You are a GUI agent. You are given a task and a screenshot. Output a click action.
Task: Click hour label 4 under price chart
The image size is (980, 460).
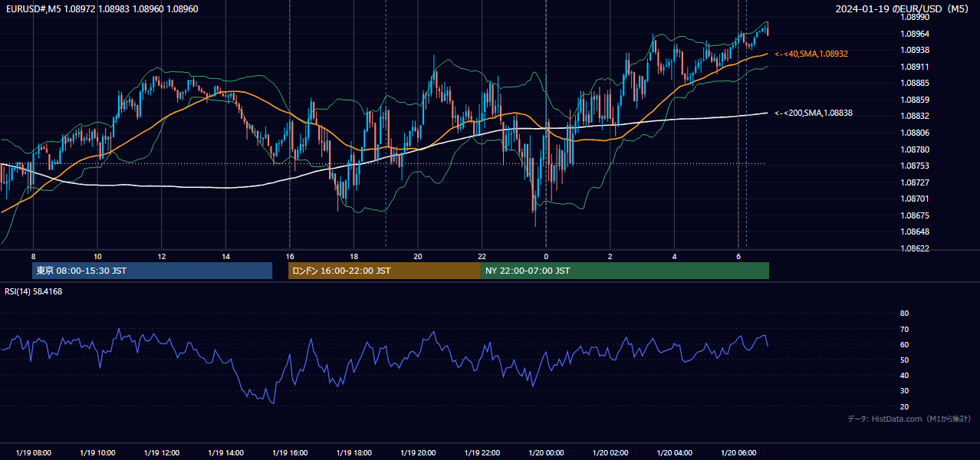(674, 256)
